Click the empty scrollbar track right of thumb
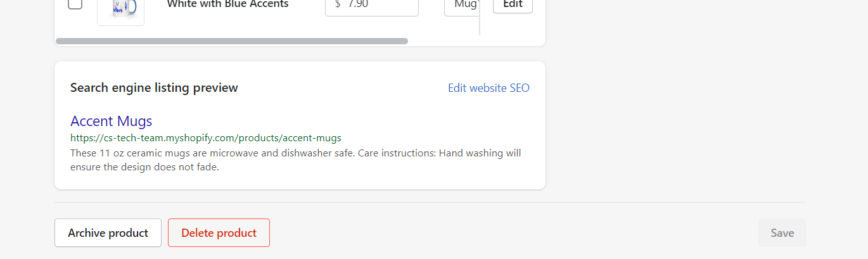 click(475, 41)
